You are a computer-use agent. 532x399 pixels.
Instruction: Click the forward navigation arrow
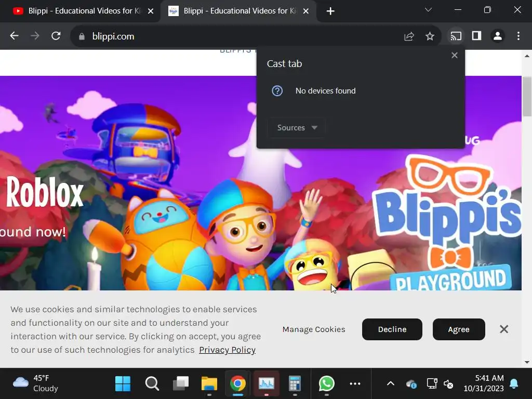click(35, 36)
